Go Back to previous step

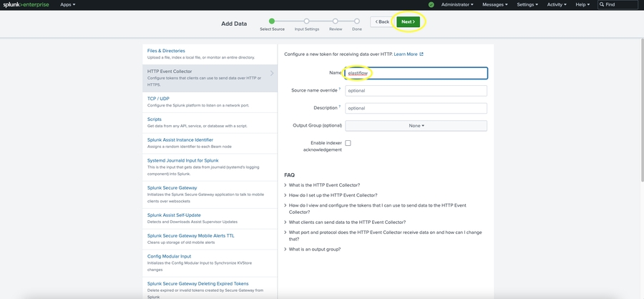point(381,21)
